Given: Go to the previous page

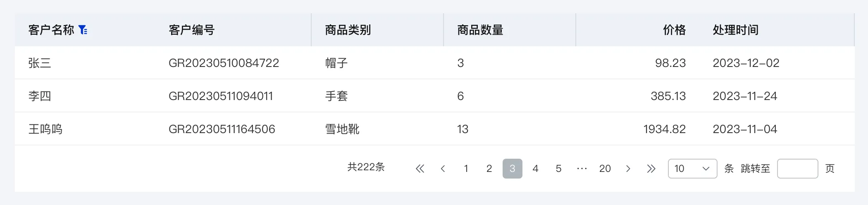Looking at the screenshot, I should coord(443,169).
